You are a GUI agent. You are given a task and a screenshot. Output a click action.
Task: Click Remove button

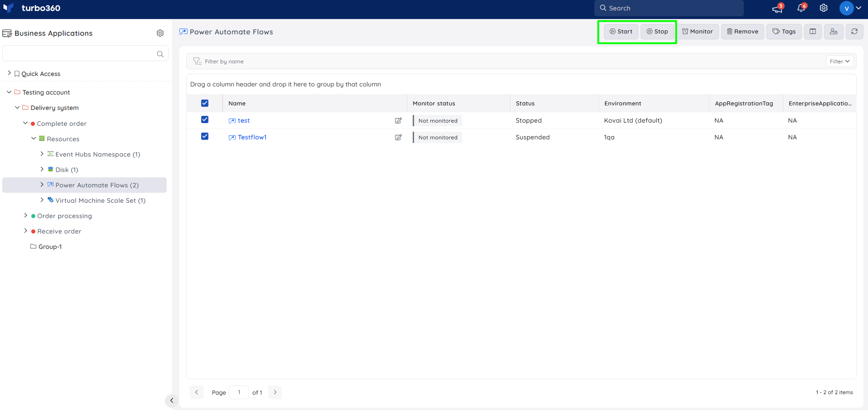[743, 32]
